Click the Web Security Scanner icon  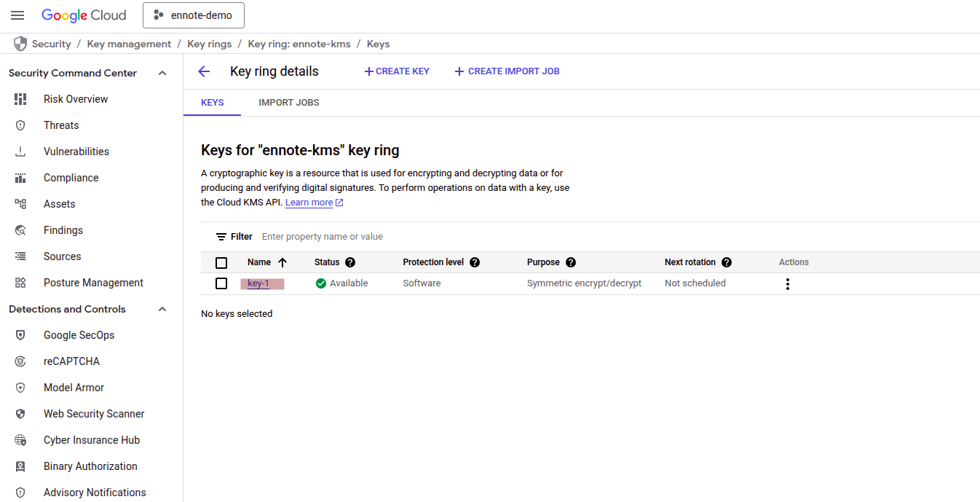[x=20, y=414]
